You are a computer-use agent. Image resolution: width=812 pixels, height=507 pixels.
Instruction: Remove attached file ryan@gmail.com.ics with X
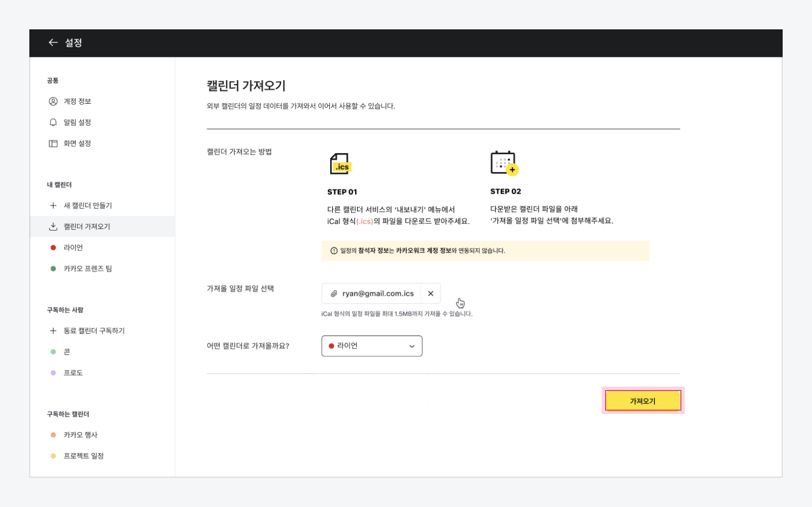[x=430, y=294]
